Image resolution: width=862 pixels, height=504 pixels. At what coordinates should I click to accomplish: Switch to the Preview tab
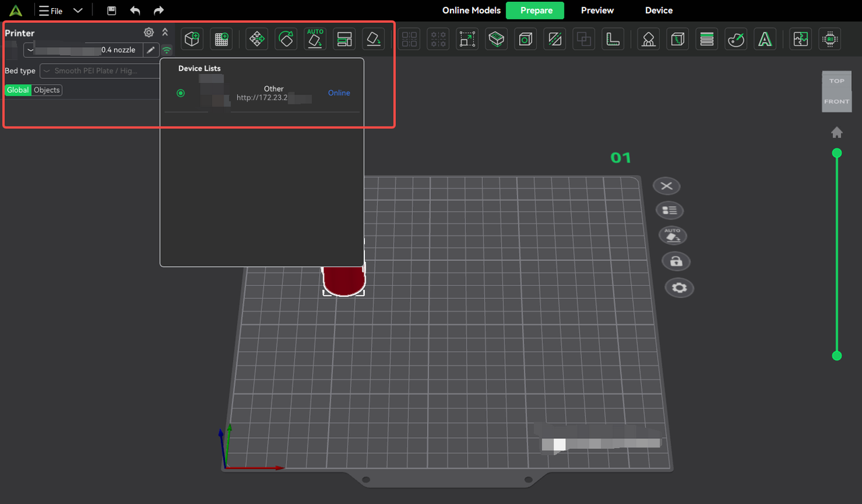(597, 10)
